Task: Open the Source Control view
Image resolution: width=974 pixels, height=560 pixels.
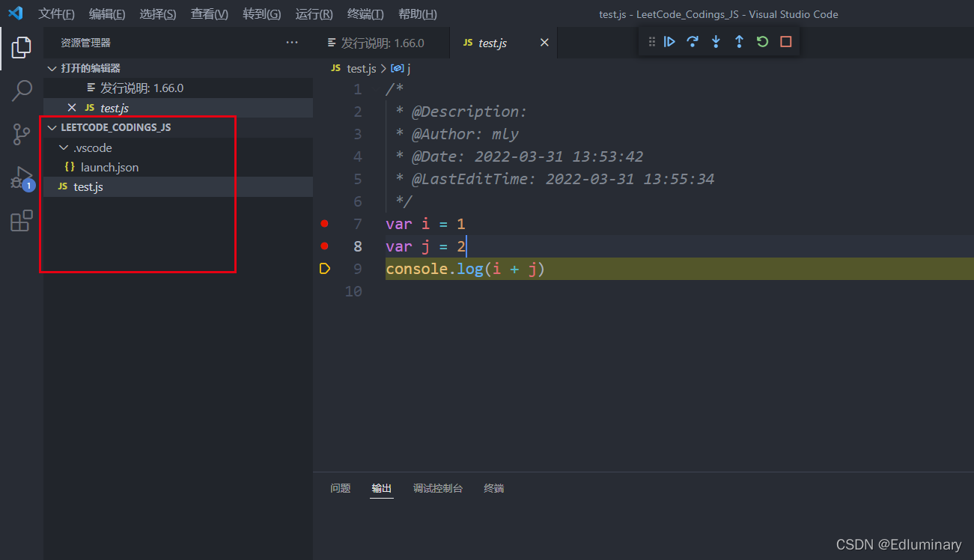Action: 21,134
